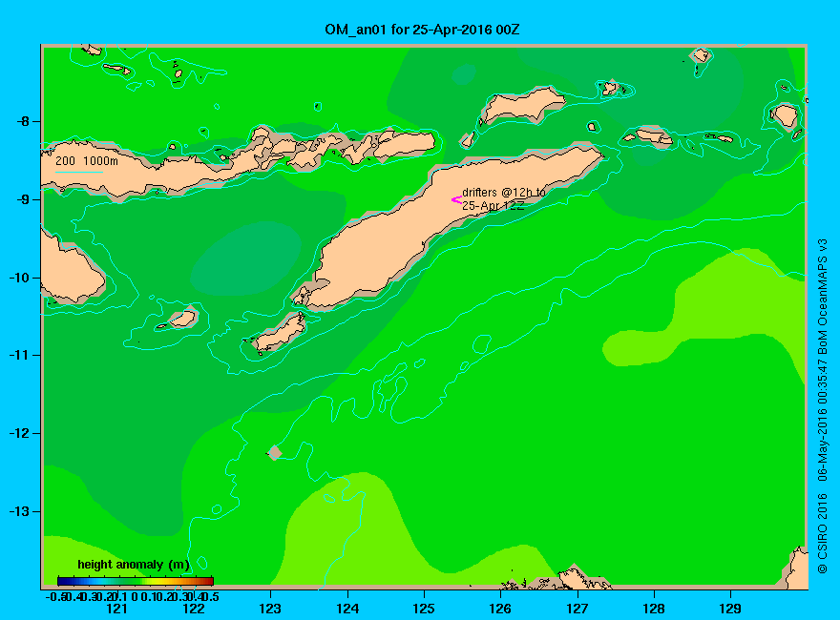The width and height of the screenshot is (840, 620).
Task: Click latitude tick label "-8"
Action: coord(23,121)
